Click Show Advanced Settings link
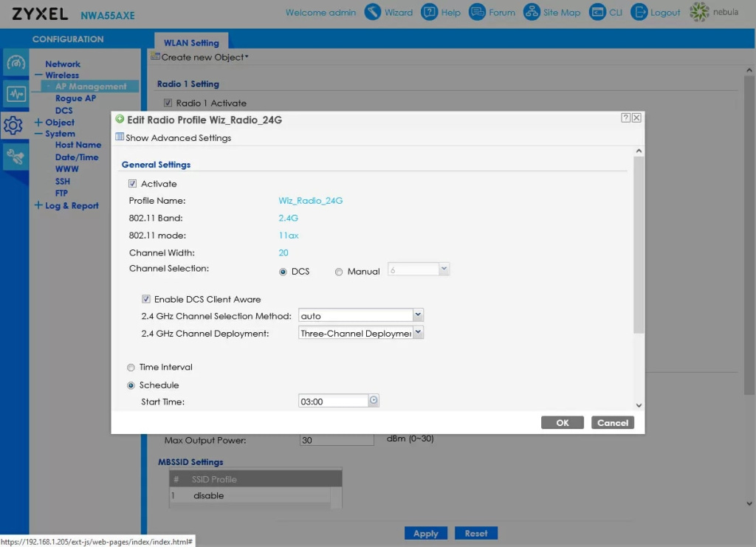This screenshot has height=547, width=756. pyautogui.click(x=178, y=138)
